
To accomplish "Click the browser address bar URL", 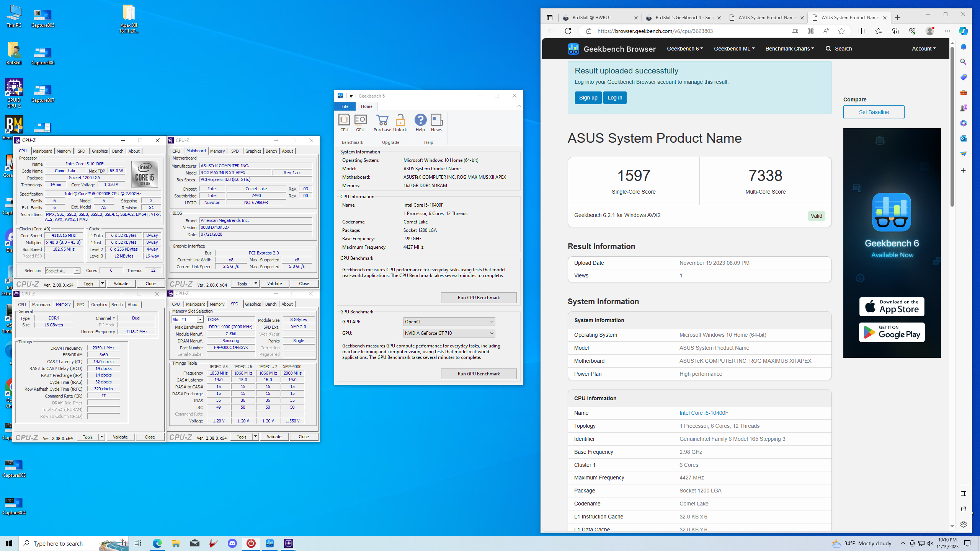I will [655, 31].
